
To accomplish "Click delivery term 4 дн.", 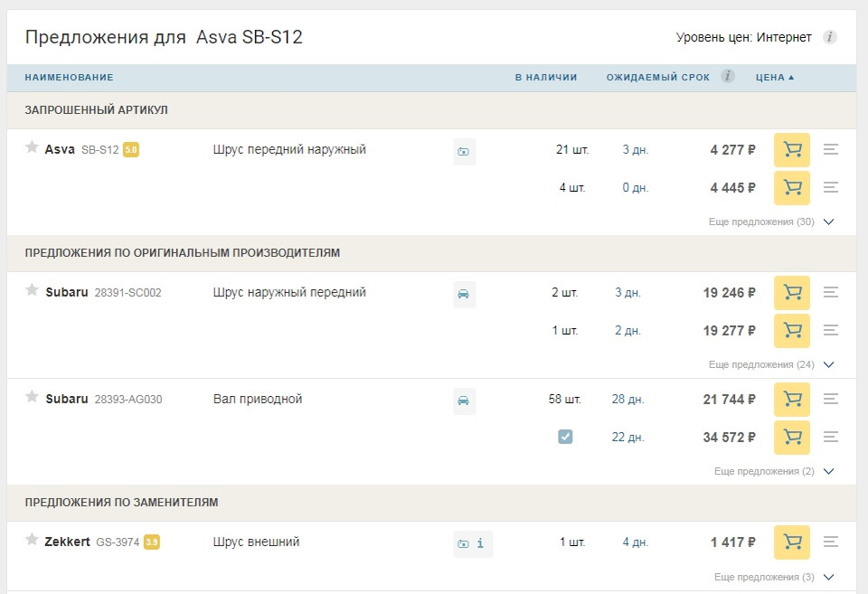I will pyautogui.click(x=635, y=542).
